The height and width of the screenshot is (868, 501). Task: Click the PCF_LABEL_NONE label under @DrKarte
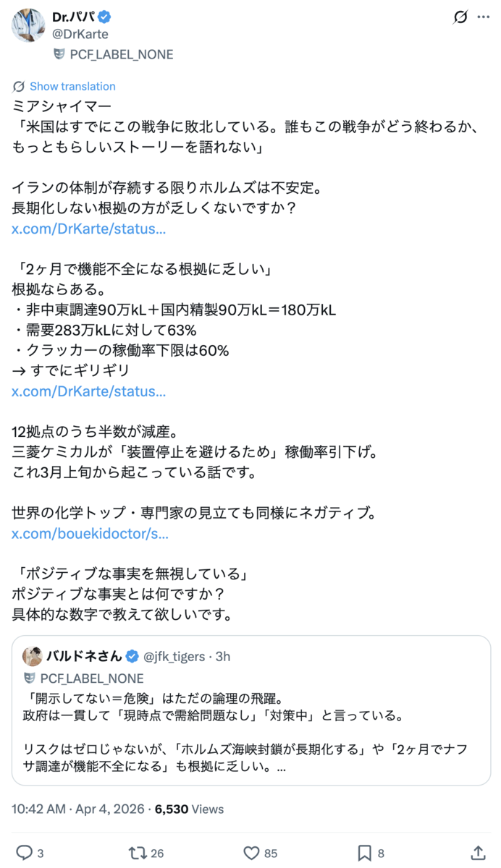pos(114,54)
